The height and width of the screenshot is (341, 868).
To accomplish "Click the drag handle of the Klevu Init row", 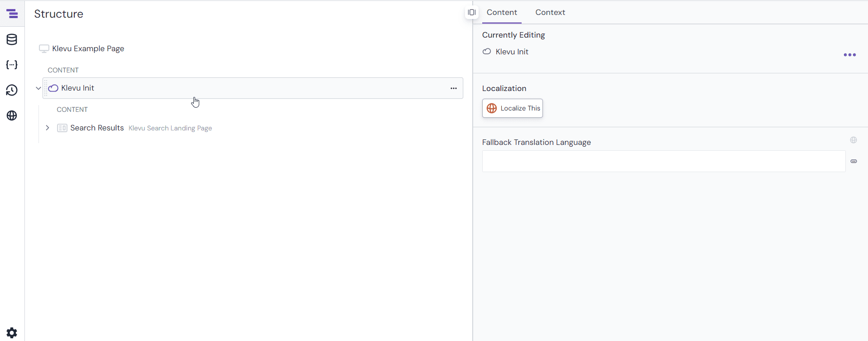I will tap(46, 88).
